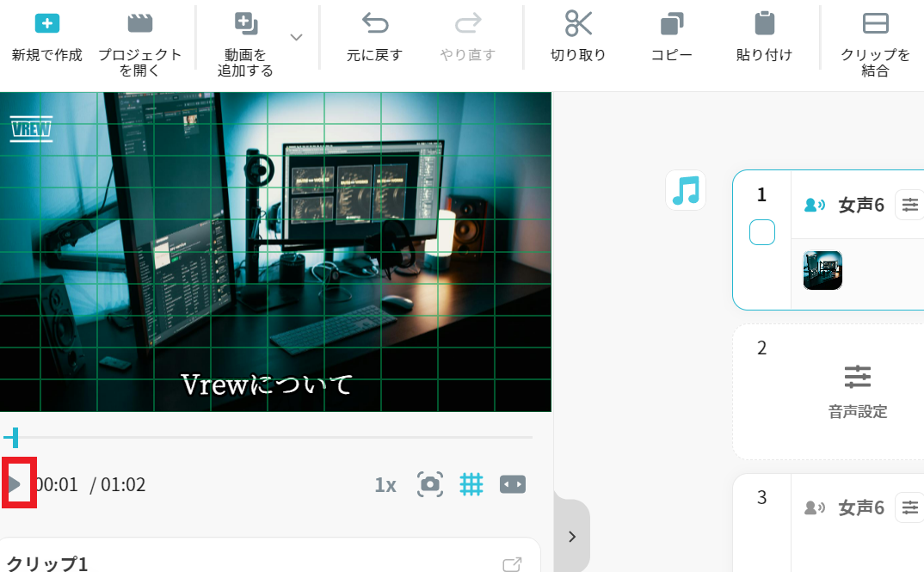This screenshot has width=924, height=572.
Task: Click the 新規で作成 plus icon
Action: (x=47, y=23)
